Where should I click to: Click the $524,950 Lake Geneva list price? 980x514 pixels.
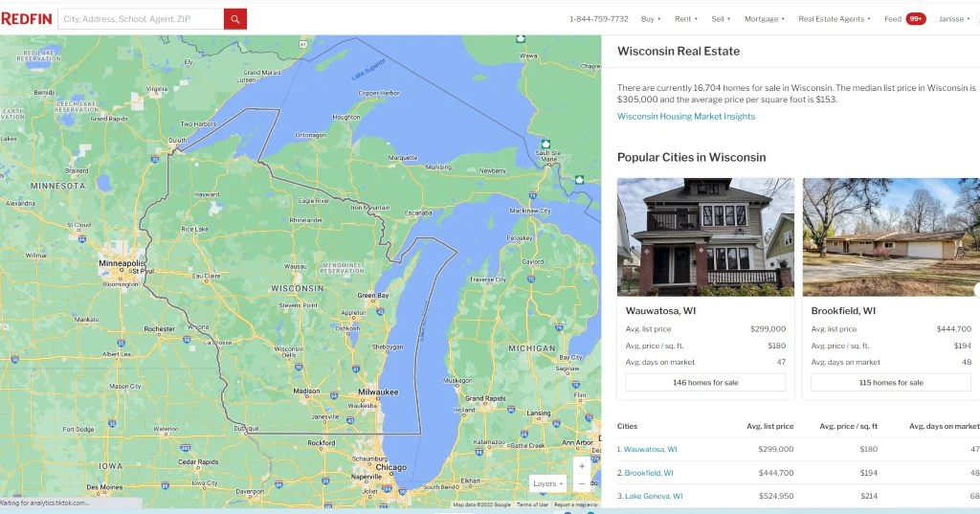775,496
